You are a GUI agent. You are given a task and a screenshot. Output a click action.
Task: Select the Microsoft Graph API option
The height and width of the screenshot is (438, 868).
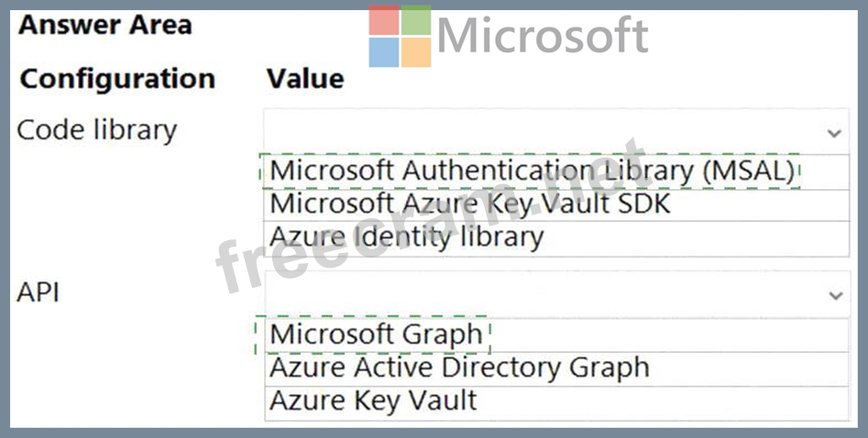pos(376,334)
